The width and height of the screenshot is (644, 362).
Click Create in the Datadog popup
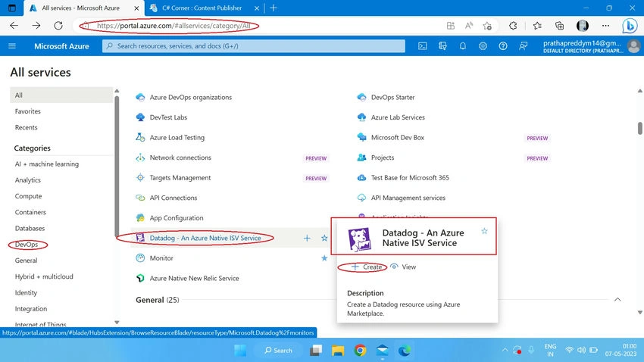click(x=367, y=267)
